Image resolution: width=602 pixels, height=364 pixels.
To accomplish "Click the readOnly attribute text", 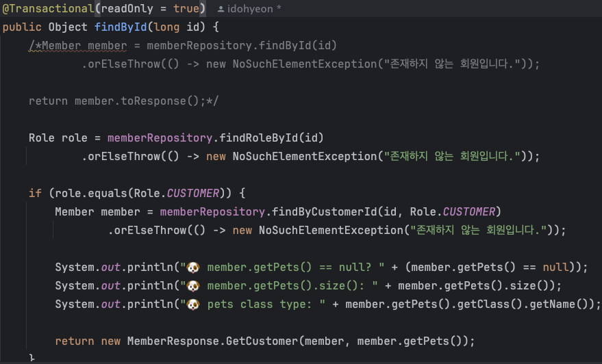I will pos(127,8).
